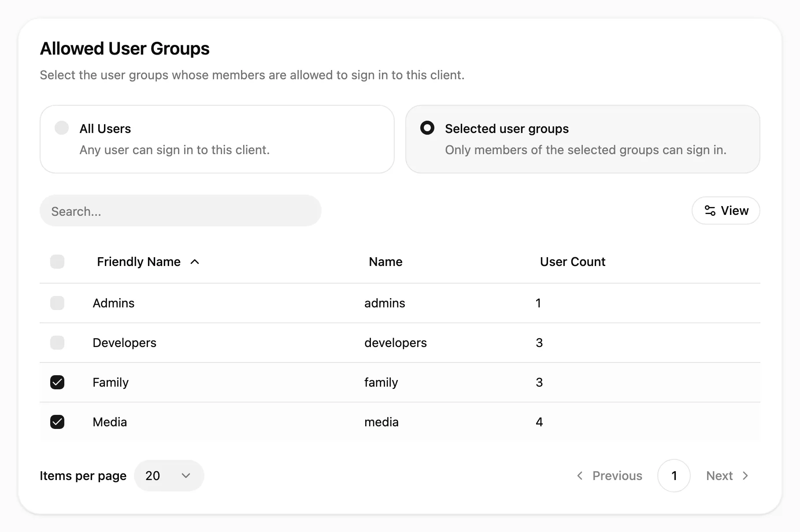Click 'Only members of the selected groups' description
800x532 pixels.
pyautogui.click(x=585, y=150)
